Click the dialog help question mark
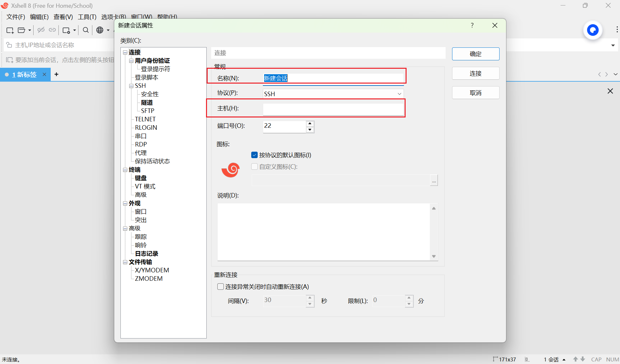Image resolution: width=620 pixels, height=364 pixels. pyautogui.click(x=472, y=25)
